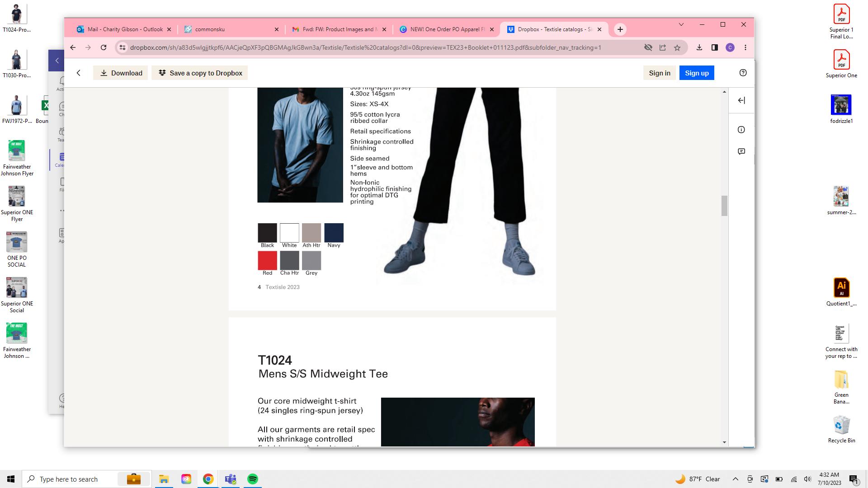Click the share this page icon

coord(663,47)
